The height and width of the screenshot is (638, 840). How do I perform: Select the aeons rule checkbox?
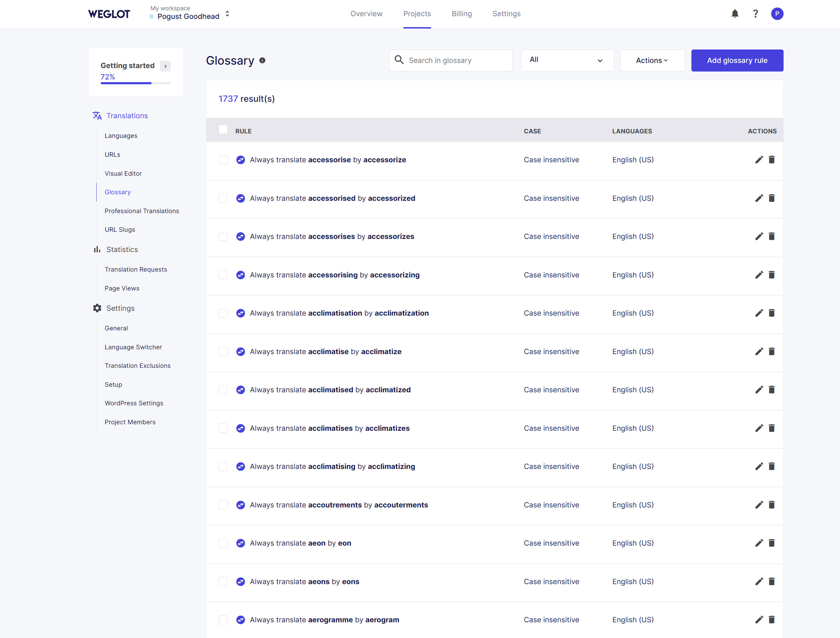pyautogui.click(x=223, y=581)
